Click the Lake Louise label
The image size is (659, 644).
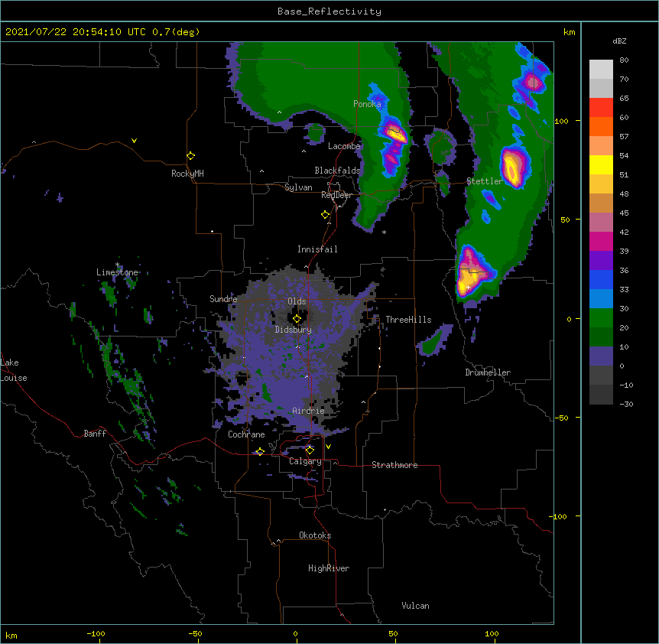point(14,370)
